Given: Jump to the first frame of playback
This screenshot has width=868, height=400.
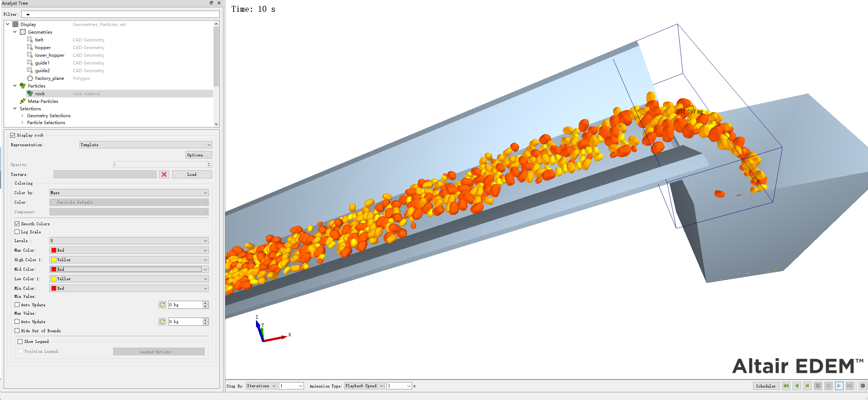Looking at the screenshot, I should (786, 386).
